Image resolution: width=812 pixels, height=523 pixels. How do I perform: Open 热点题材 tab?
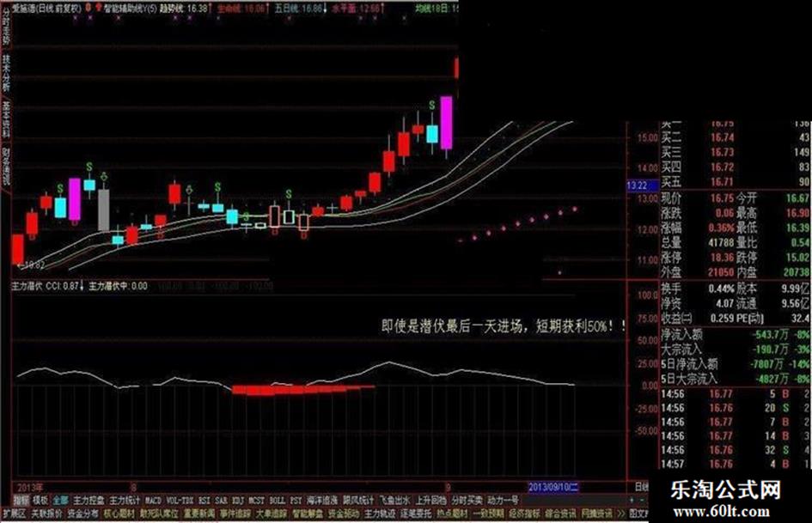pyautogui.click(x=452, y=514)
